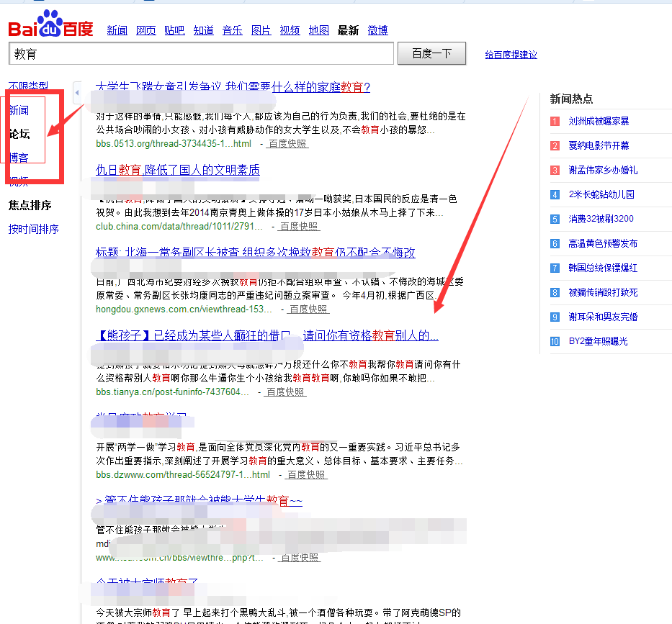Click the Baidu logo
Image resolution: width=672 pixels, height=624 pixels.
[x=50, y=24]
